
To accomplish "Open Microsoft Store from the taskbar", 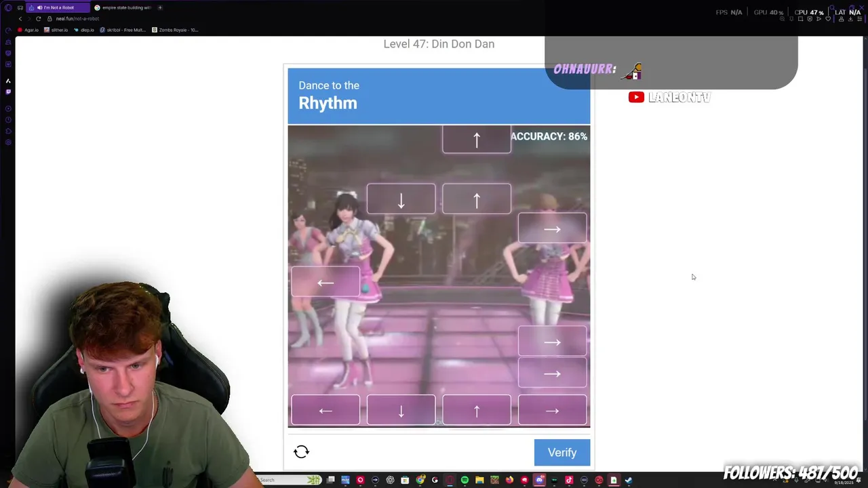I will [x=405, y=480].
